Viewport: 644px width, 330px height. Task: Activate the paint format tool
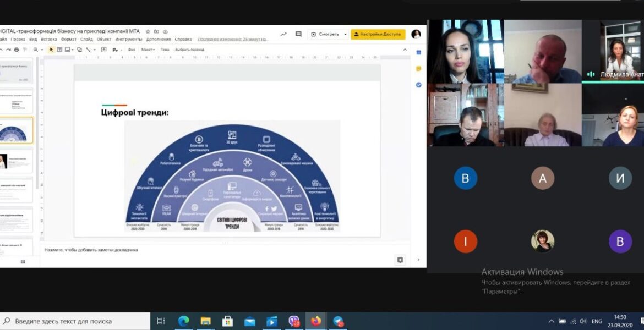coord(25,50)
